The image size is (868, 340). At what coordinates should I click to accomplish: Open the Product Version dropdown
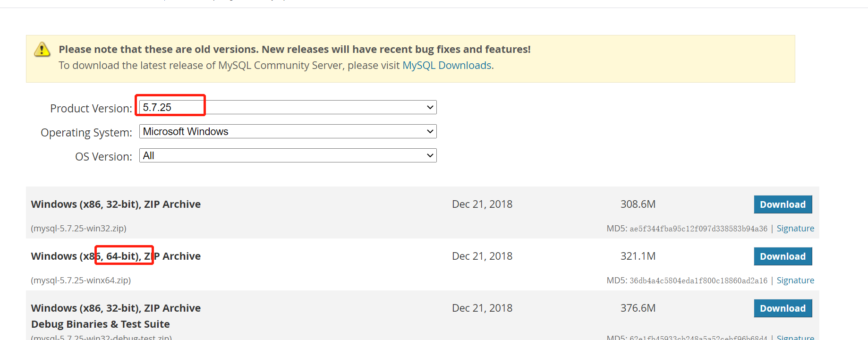288,107
